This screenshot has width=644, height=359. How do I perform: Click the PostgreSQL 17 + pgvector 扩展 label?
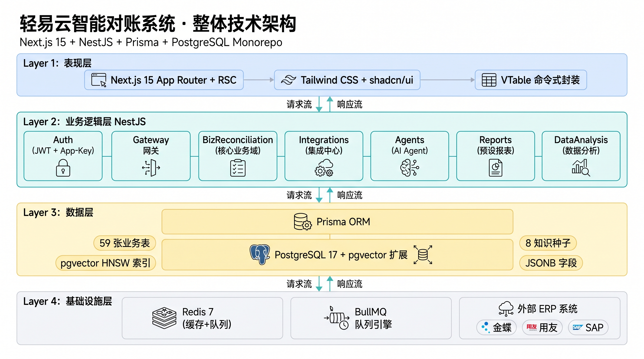[341, 255]
